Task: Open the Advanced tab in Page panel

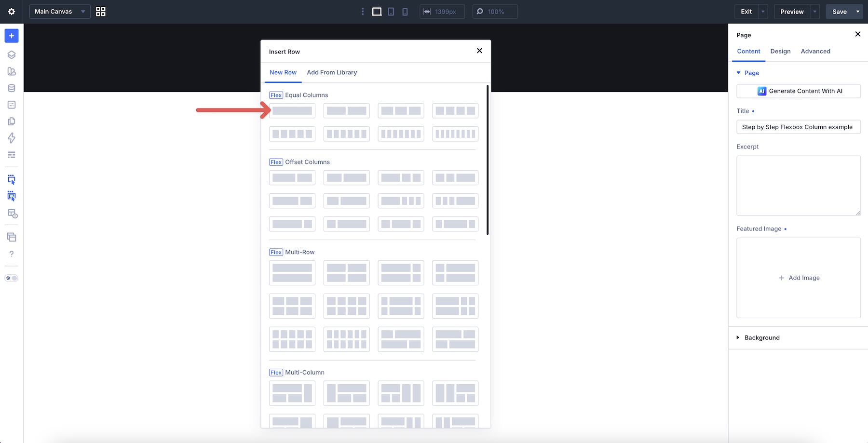Action: click(815, 51)
